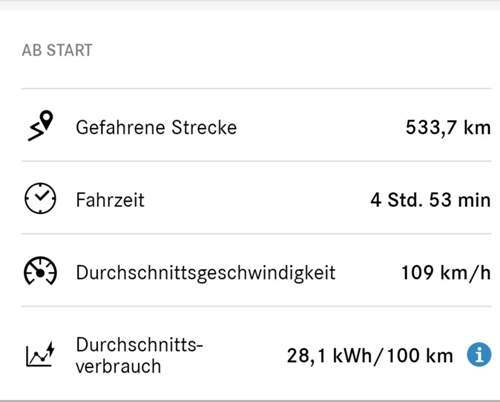Select the AB START section header
The height and width of the screenshot is (402, 500).
[x=57, y=51]
